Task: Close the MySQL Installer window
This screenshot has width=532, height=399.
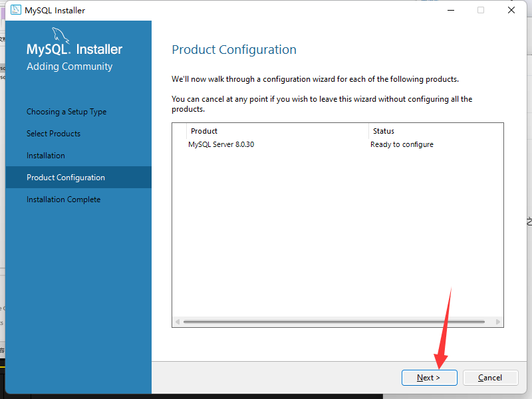Action: [x=511, y=10]
